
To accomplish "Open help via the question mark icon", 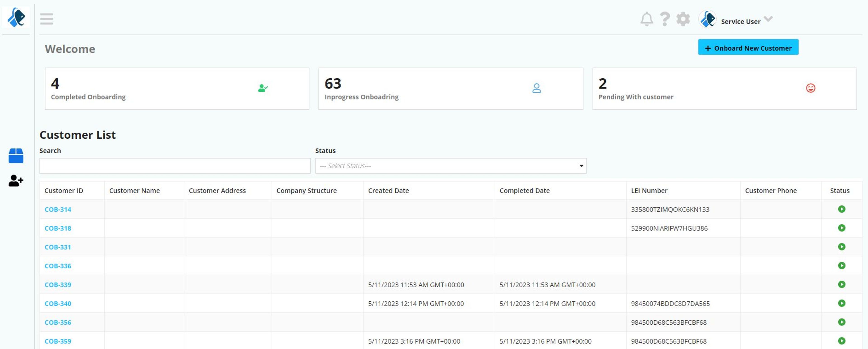I will pos(665,19).
